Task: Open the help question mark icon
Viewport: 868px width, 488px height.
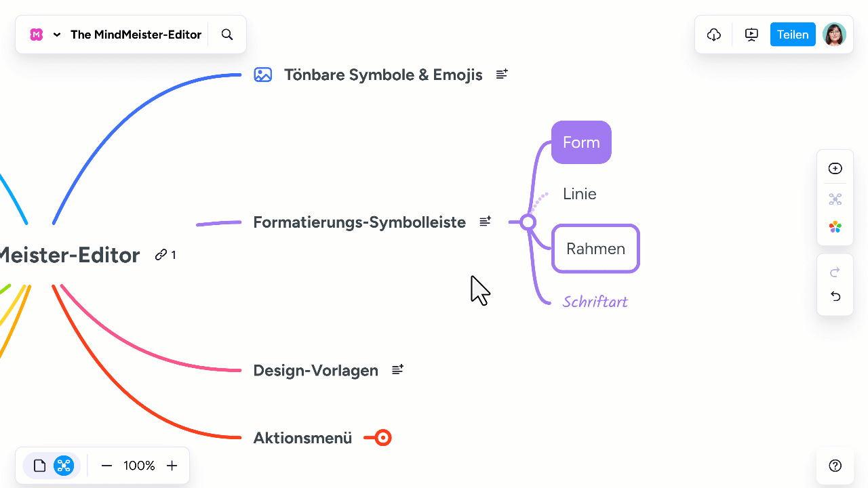Action: [x=835, y=466]
